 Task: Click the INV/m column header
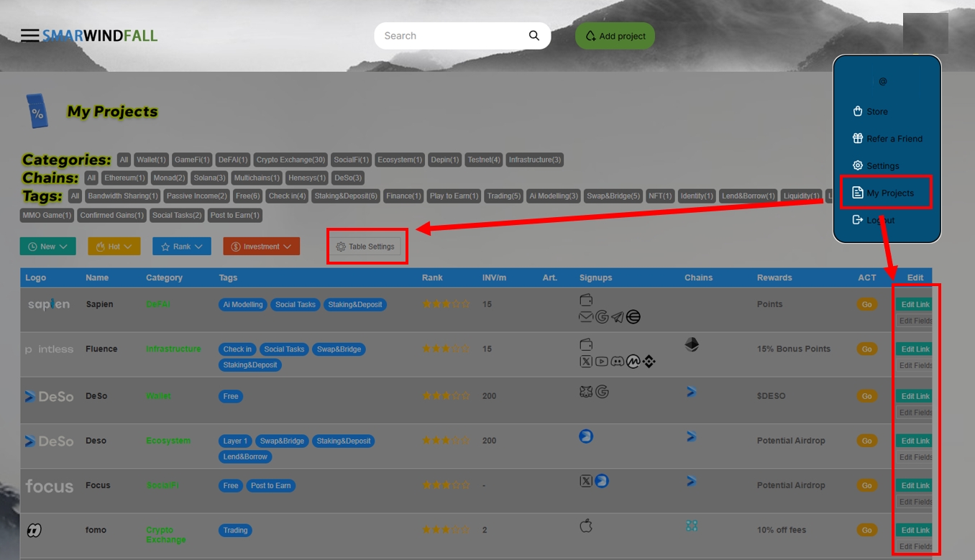(494, 277)
